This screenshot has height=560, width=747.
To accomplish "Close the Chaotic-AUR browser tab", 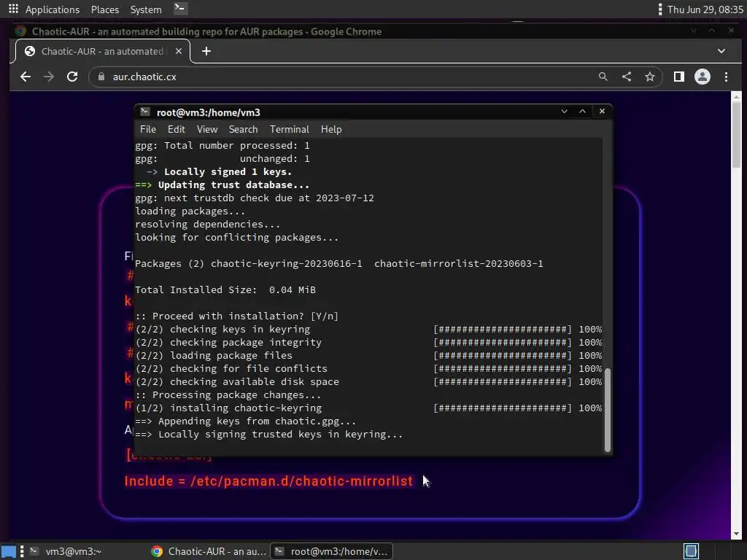I will coord(179,51).
